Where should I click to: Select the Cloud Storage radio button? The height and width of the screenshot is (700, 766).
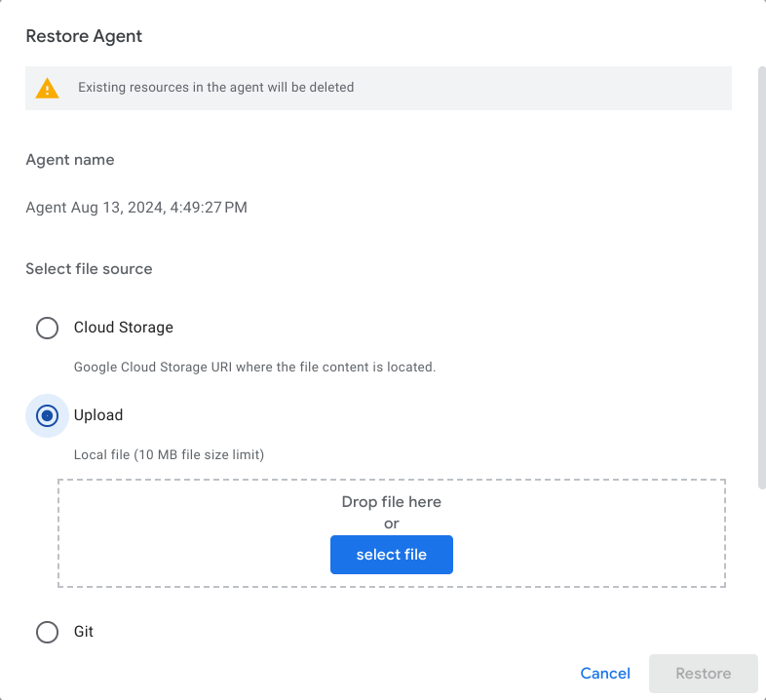47,328
